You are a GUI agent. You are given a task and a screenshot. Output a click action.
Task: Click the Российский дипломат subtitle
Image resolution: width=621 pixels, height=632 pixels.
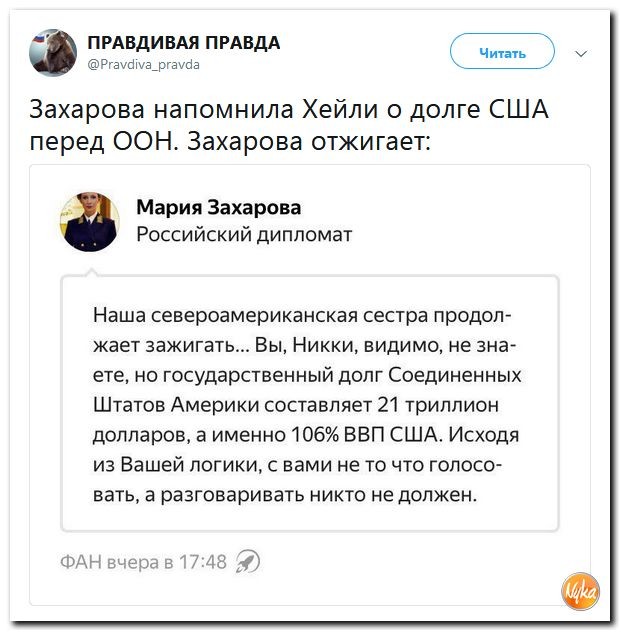pos(244,235)
